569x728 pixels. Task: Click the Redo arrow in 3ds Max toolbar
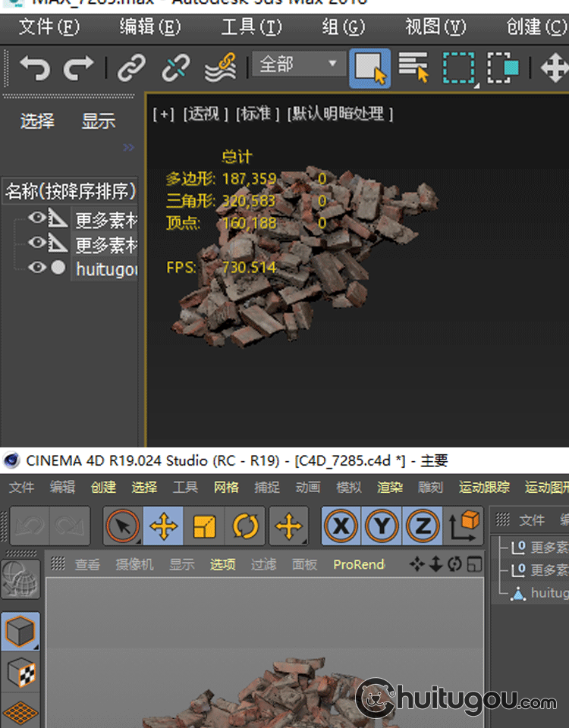point(78,68)
